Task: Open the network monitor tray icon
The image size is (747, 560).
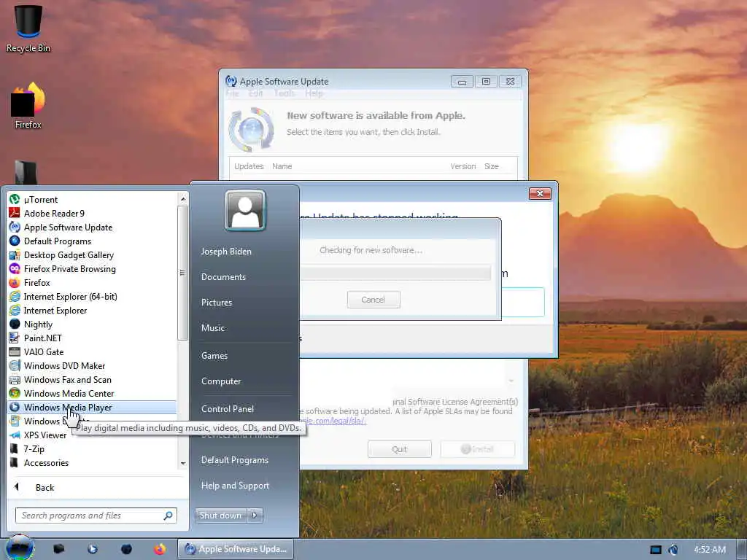Action: (656, 550)
